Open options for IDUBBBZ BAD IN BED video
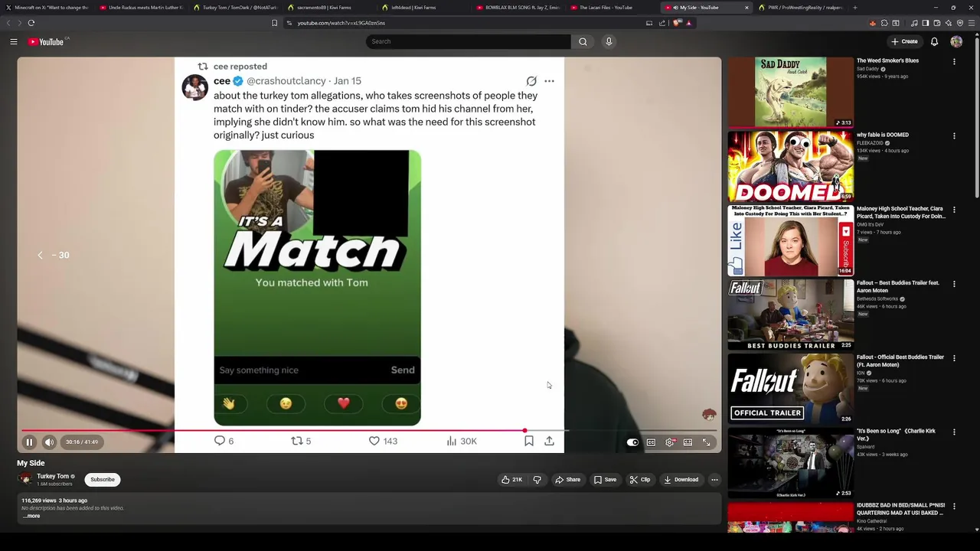Image resolution: width=980 pixels, height=551 pixels. (954, 507)
